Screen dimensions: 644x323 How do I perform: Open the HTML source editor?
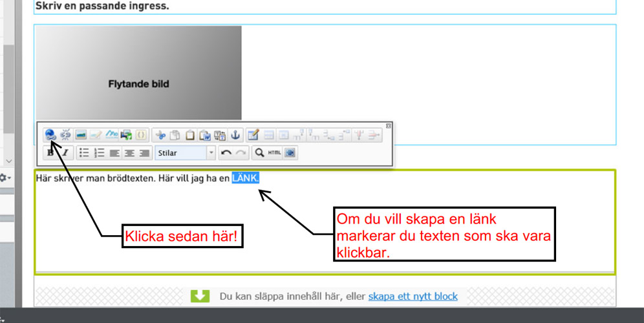click(274, 152)
